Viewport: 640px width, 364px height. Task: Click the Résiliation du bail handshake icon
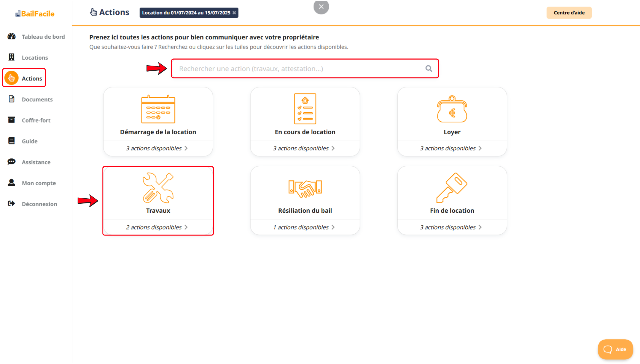click(x=305, y=188)
